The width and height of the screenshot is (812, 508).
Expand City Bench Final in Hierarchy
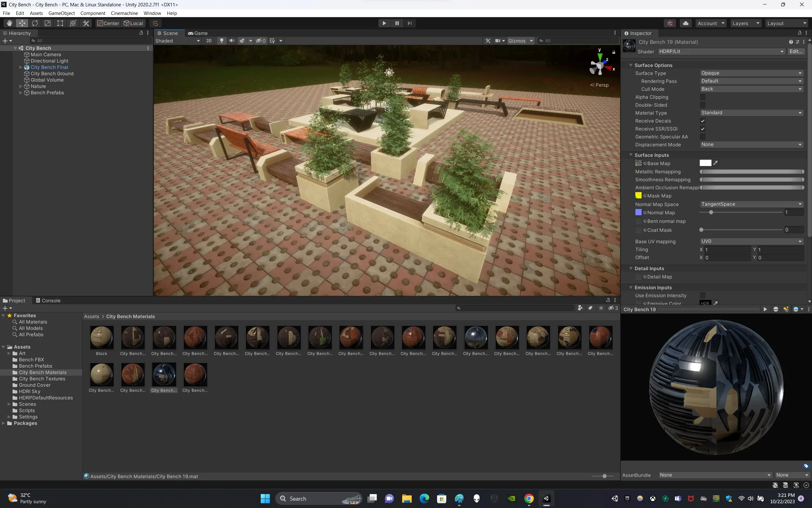tap(21, 67)
